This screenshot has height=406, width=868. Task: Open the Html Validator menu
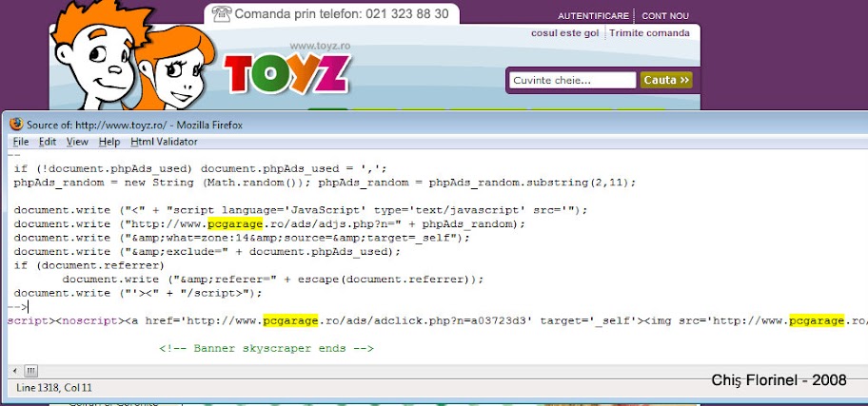(164, 142)
